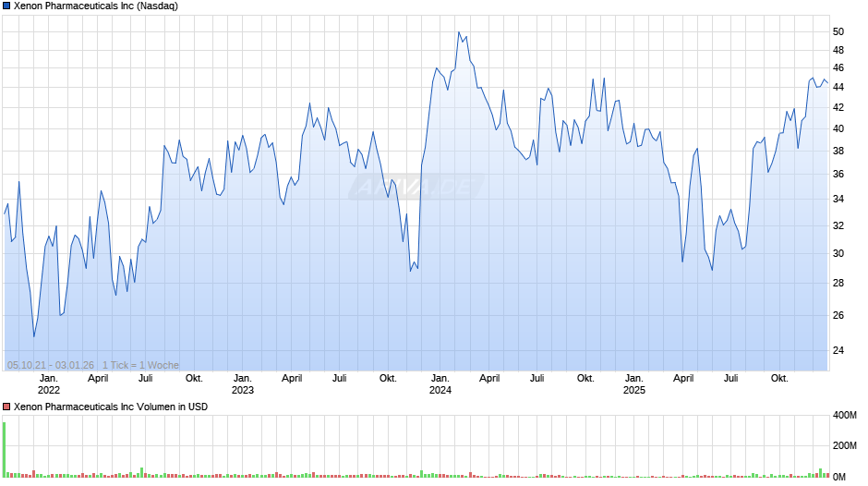The width and height of the screenshot is (868, 486).
Task: Click the price axis label 50
Action: click(838, 31)
